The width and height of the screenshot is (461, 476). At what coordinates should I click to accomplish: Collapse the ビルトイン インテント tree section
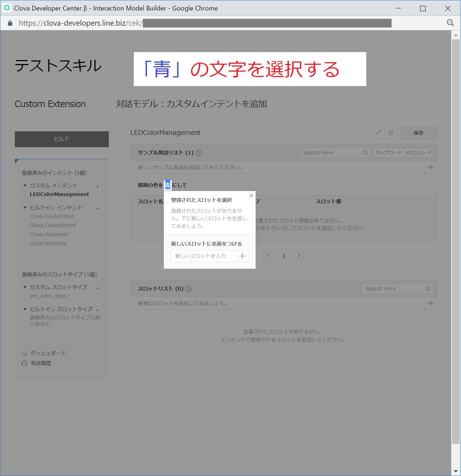pyautogui.click(x=25, y=208)
